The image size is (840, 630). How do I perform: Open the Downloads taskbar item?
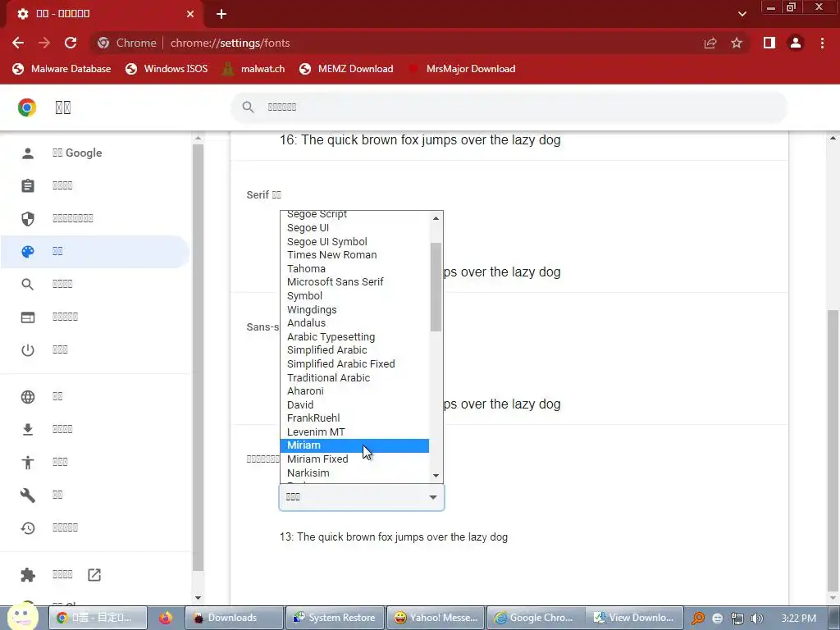(234, 618)
